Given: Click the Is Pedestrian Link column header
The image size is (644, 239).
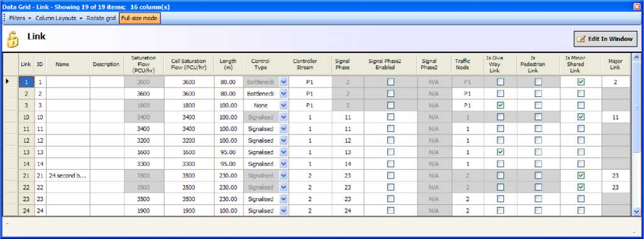Looking at the screenshot, I should click(x=538, y=65).
